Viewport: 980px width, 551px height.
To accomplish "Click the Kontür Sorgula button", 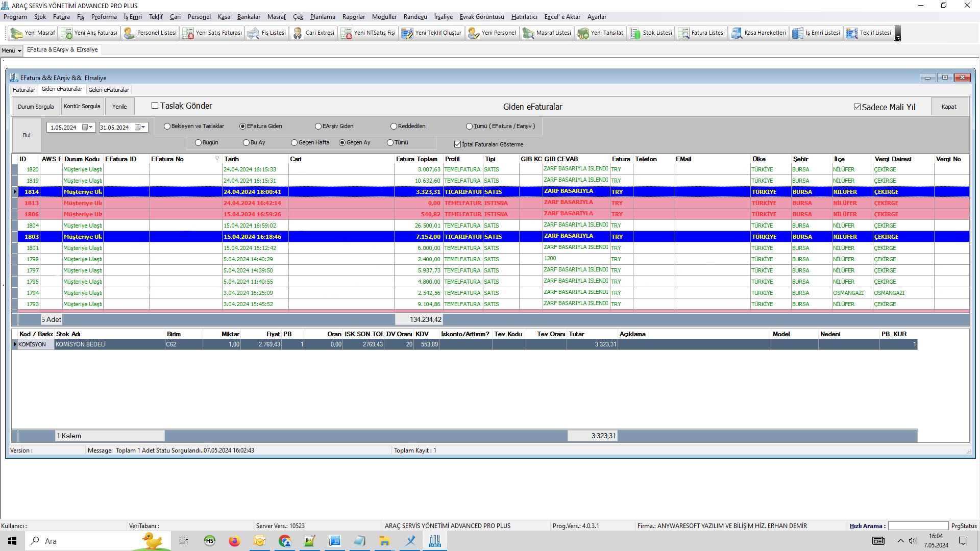I will coord(82,107).
